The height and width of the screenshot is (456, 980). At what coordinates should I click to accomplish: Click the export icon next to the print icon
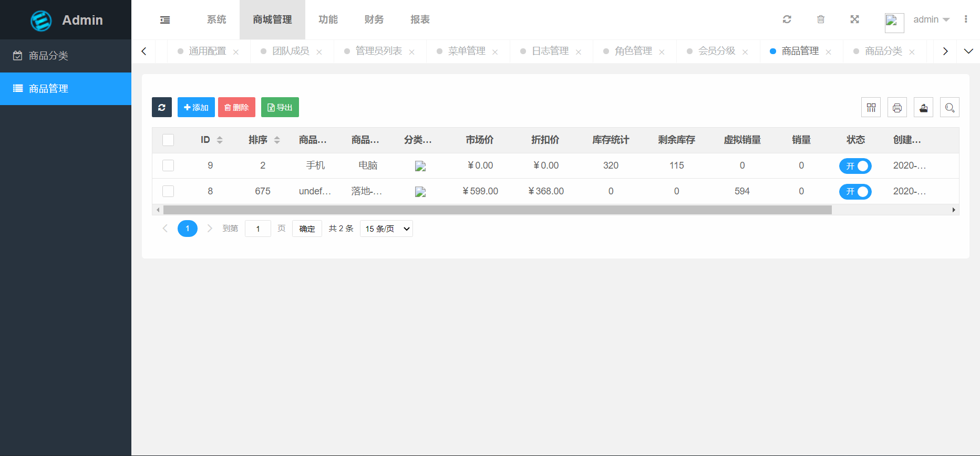coord(924,107)
